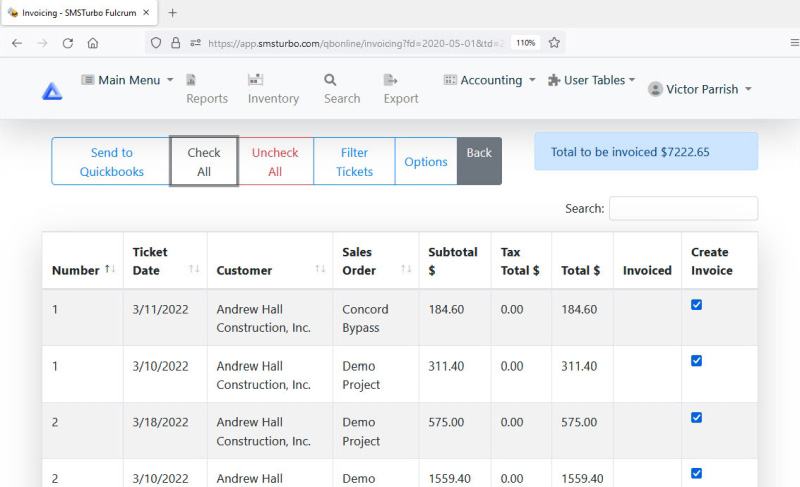
Task: Toggle checkbox for 311.40 Demo Project row
Action: click(x=696, y=361)
